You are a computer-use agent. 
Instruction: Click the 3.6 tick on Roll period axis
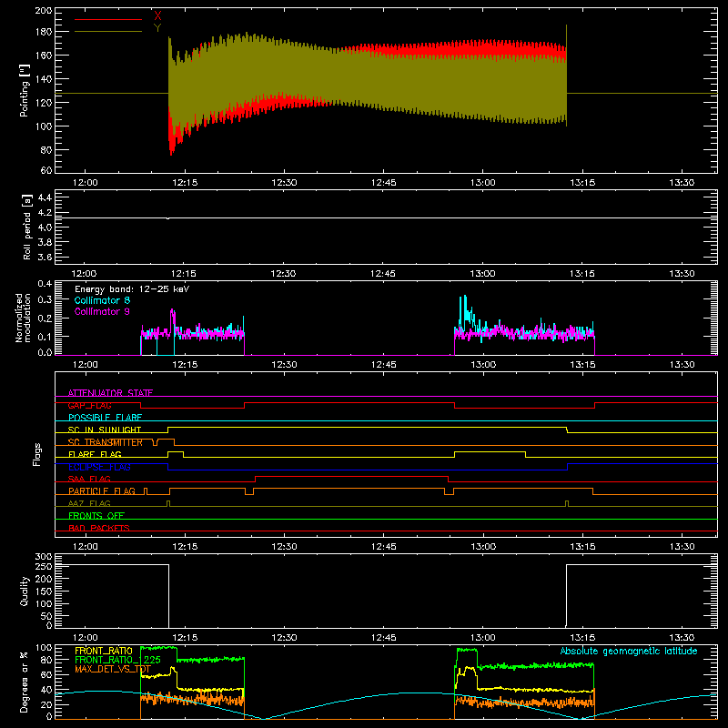(x=45, y=258)
